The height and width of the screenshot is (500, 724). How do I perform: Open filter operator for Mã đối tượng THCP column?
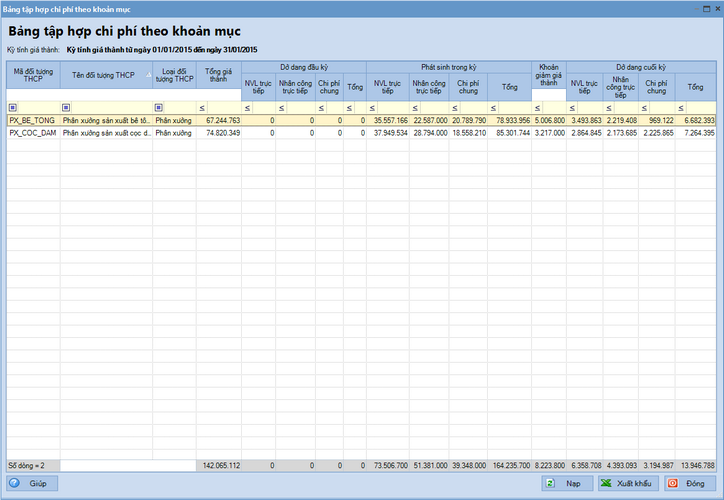[13, 108]
